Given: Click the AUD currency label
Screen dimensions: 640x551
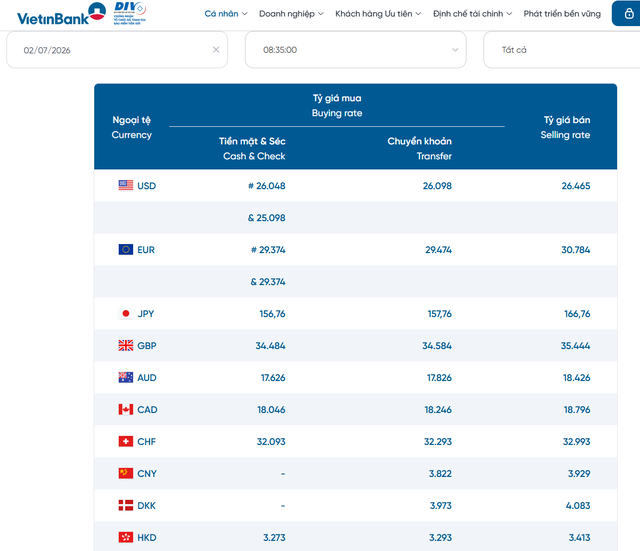Looking at the screenshot, I should click(147, 378).
